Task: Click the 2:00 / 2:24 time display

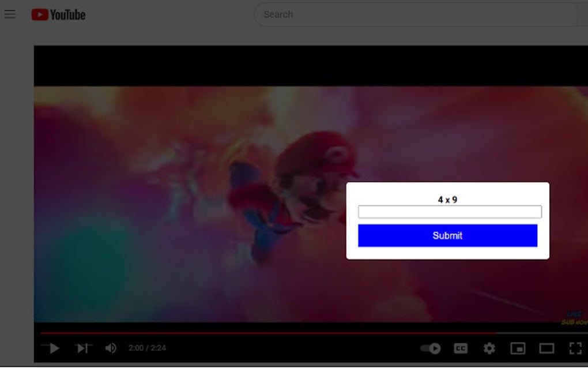Action: (147, 348)
